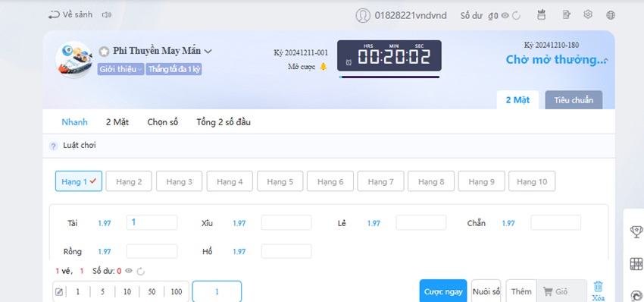Expand the Giới thiệu dropdown
The width and height of the screenshot is (644, 302).
pos(120,69)
